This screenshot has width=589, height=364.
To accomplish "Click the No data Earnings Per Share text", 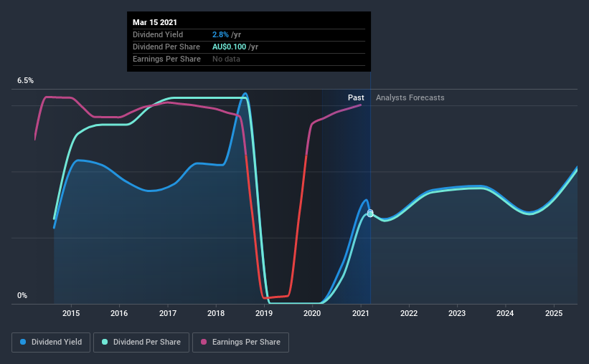I will [226, 59].
